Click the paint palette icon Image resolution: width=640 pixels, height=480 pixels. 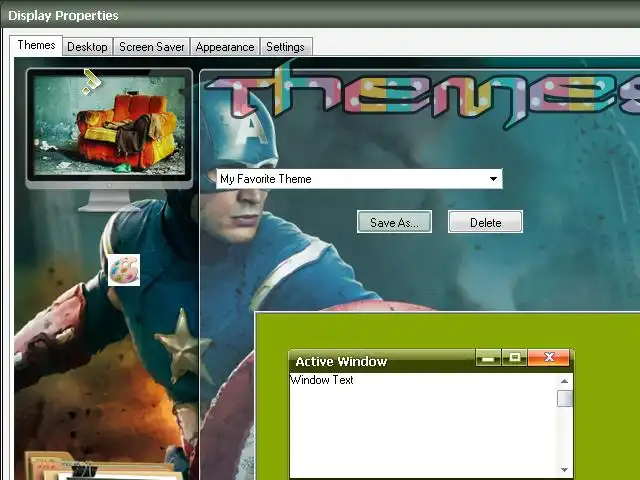tap(124, 270)
